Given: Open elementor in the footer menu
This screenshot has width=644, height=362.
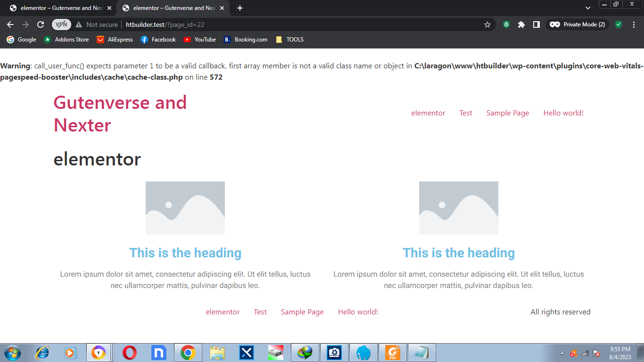Looking at the screenshot, I should [x=223, y=312].
